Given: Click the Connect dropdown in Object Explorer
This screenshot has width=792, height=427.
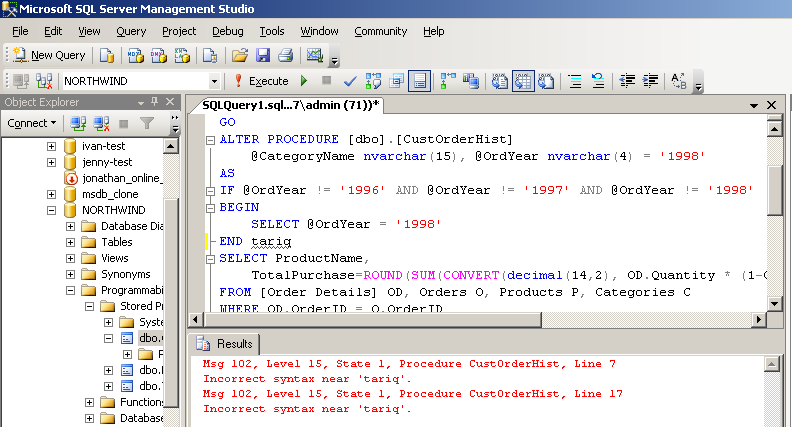Looking at the screenshot, I should (31, 123).
